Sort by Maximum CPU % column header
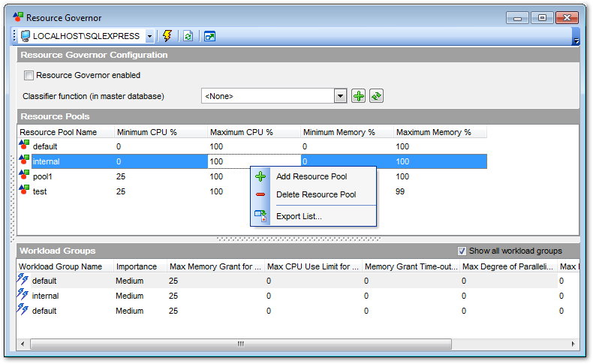593x364 pixels. pos(254,132)
